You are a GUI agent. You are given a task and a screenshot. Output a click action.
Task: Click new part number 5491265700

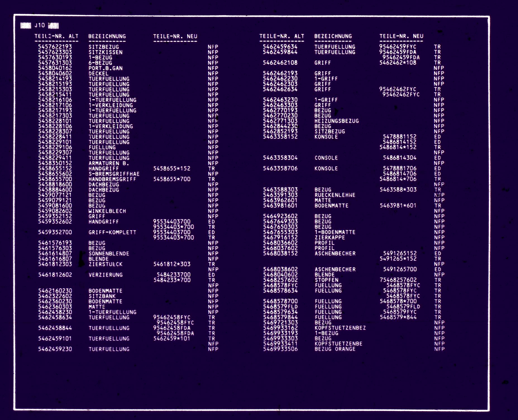[x=400, y=269]
